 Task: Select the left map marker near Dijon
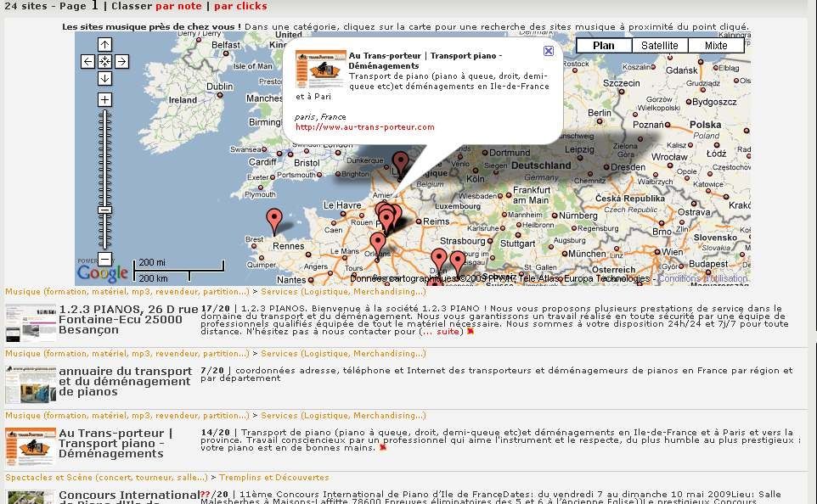pyautogui.click(x=439, y=261)
